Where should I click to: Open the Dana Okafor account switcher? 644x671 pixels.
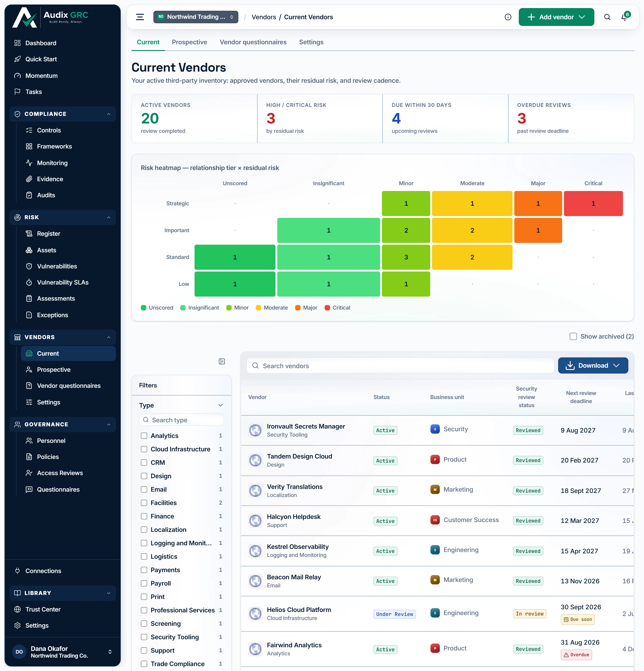coord(63,652)
